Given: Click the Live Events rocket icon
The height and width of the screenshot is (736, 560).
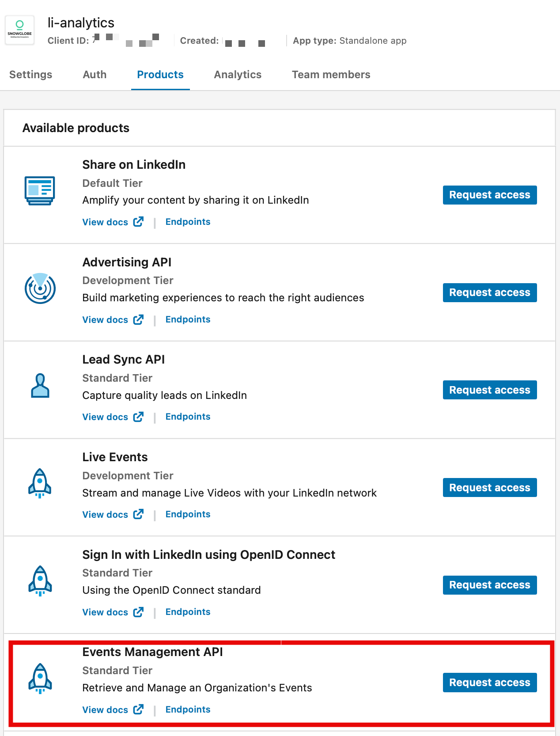Looking at the screenshot, I should coord(40,483).
